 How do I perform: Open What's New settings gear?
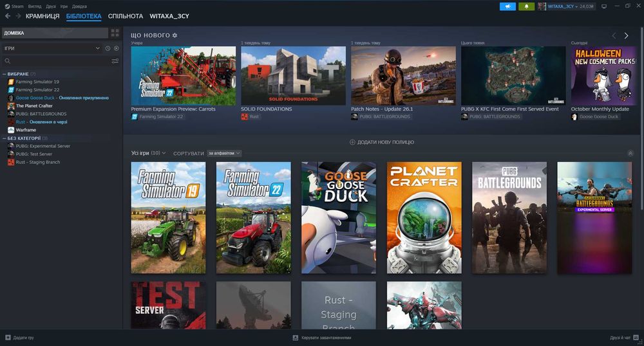click(175, 35)
